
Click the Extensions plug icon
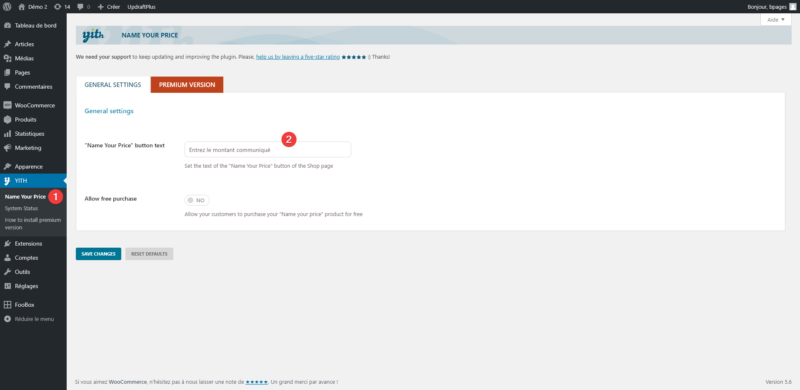coord(7,243)
